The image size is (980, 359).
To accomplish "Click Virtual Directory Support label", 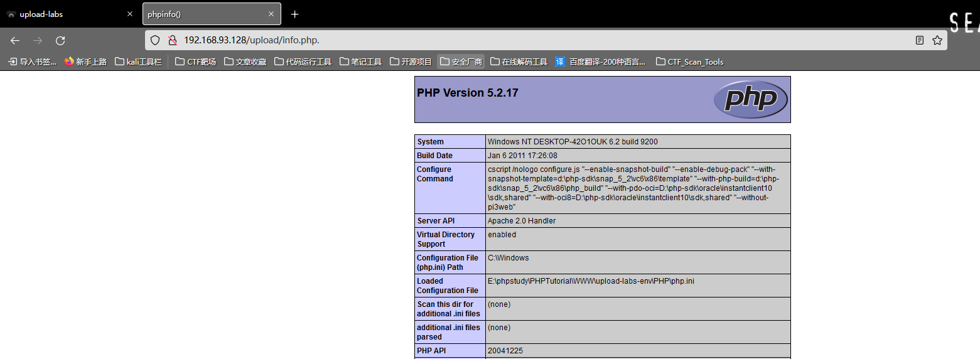I will [x=446, y=239].
